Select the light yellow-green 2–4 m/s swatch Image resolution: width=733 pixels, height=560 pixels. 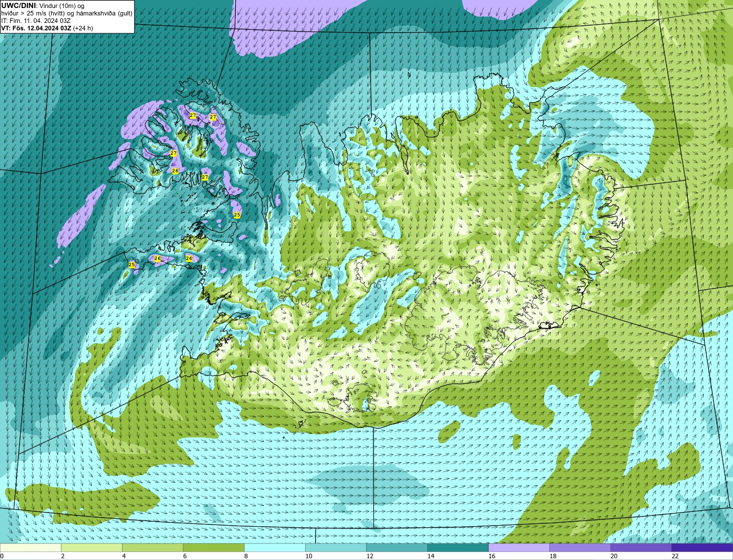click(x=92, y=548)
